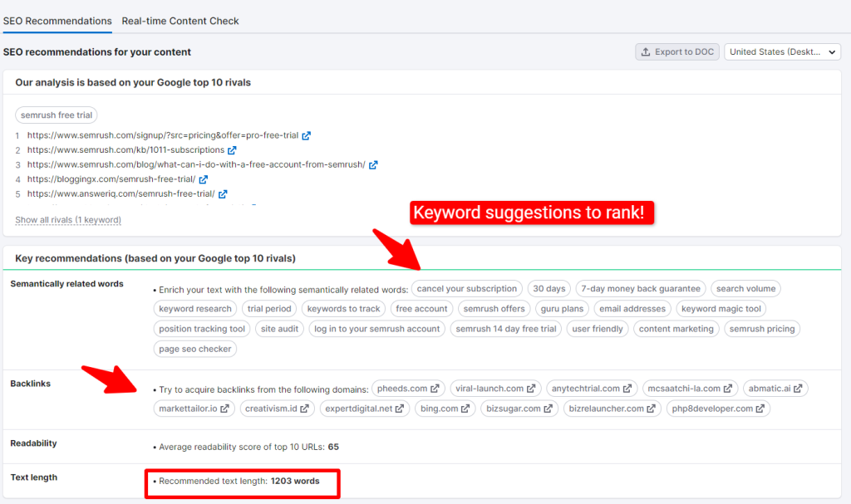Switch to SEO Recommendations tab
This screenshot has width=851, height=504.
tap(57, 21)
